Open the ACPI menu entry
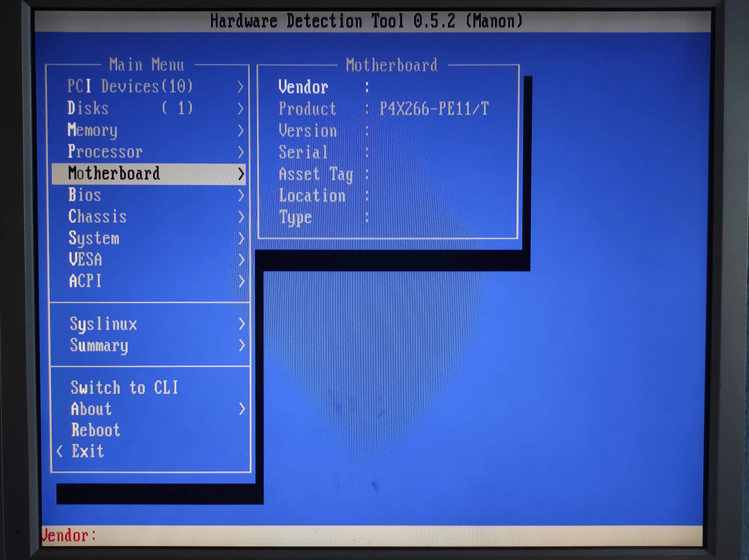 [x=148, y=281]
